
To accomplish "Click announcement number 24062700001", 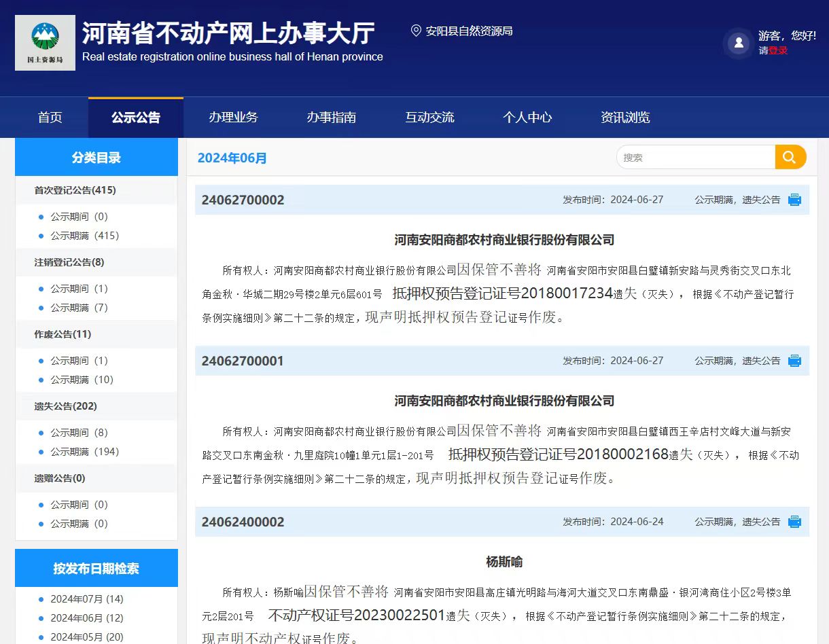I will (243, 361).
